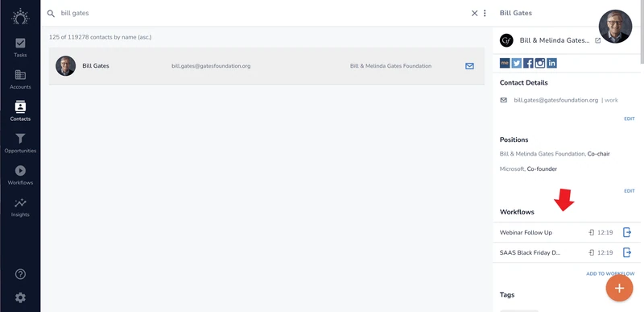Clear the search with the X icon
Image resolution: width=644 pixels, height=312 pixels.
(x=474, y=13)
